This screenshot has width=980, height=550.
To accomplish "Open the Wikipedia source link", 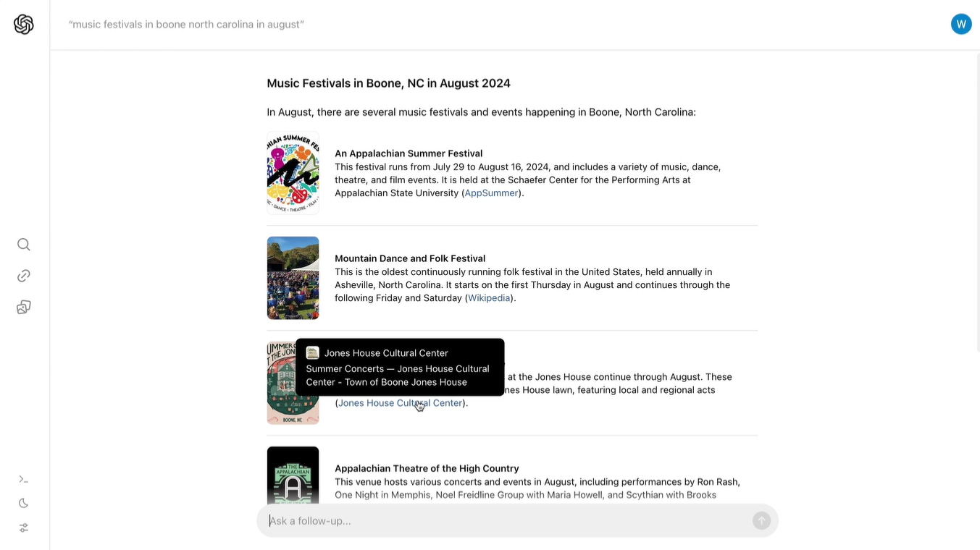I will click(x=489, y=298).
